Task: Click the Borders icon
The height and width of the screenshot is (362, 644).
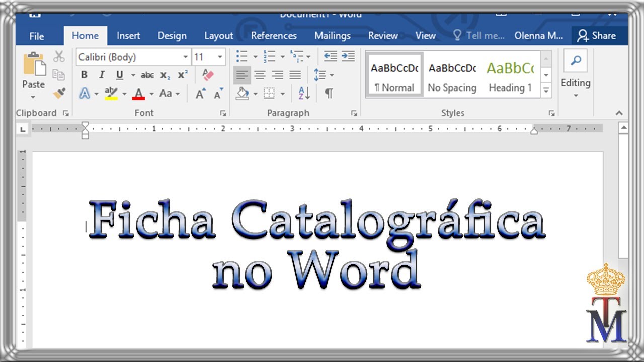Action: click(x=270, y=94)
